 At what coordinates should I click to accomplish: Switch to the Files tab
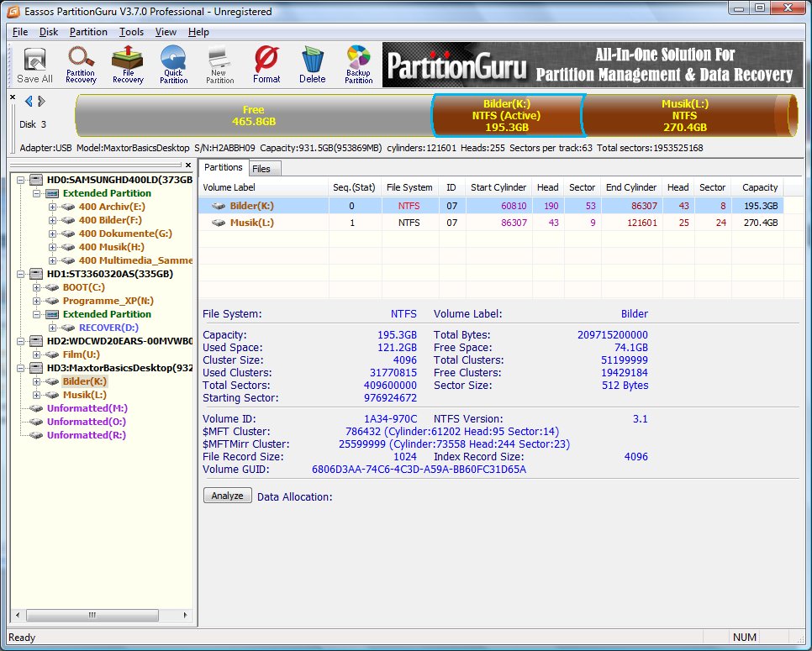coord(265,169)
